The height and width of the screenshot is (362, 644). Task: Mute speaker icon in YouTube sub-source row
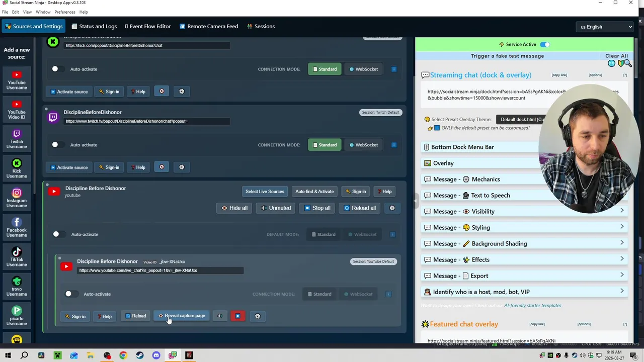point(219,316)
